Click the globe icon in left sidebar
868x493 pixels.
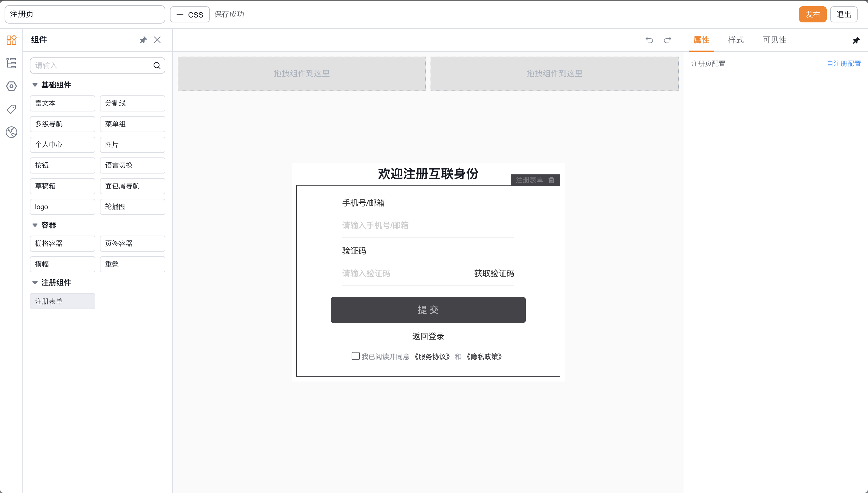click(11, 132)
